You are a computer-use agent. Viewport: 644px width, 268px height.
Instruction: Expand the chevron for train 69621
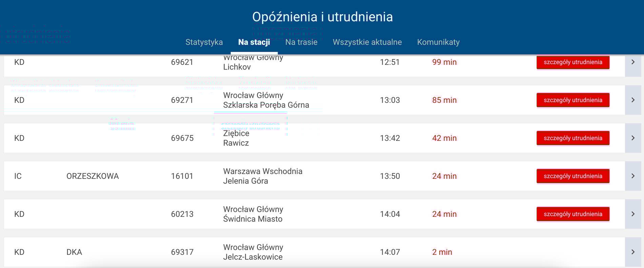tap(633, 62)
